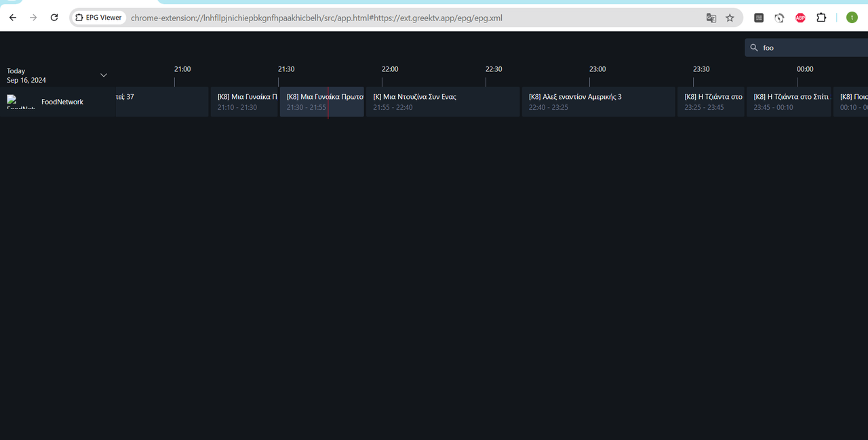Screen dimensions: 868x440
Task: Open the dark list extension icon
Action: pos(759,18)
